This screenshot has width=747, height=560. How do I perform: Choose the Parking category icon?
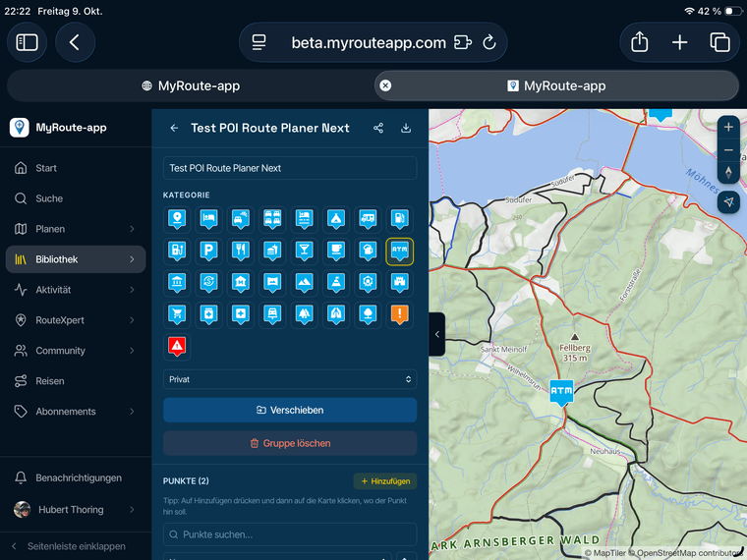208,251
